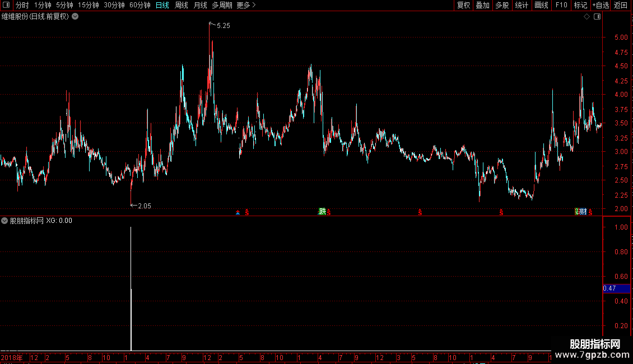Click the diamond icon above the price axis
The width and height of the screenshot is (633, 364).
coord(587,17)
